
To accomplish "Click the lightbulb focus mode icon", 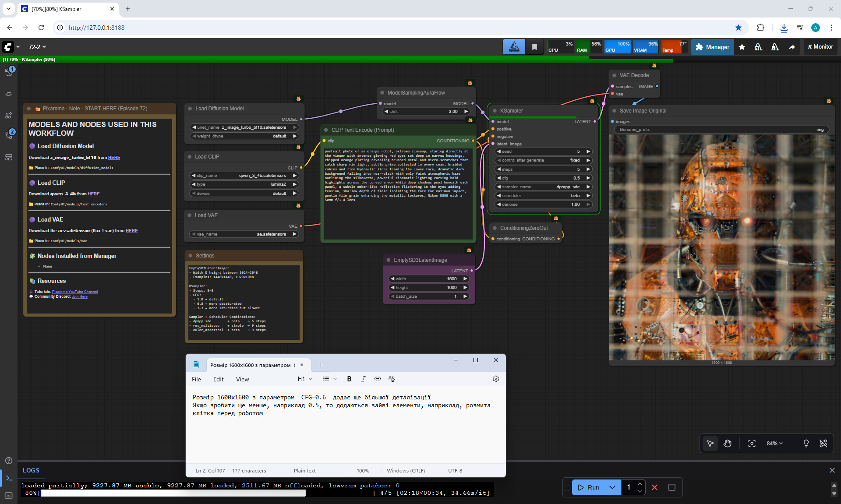I will click(806, 444).
